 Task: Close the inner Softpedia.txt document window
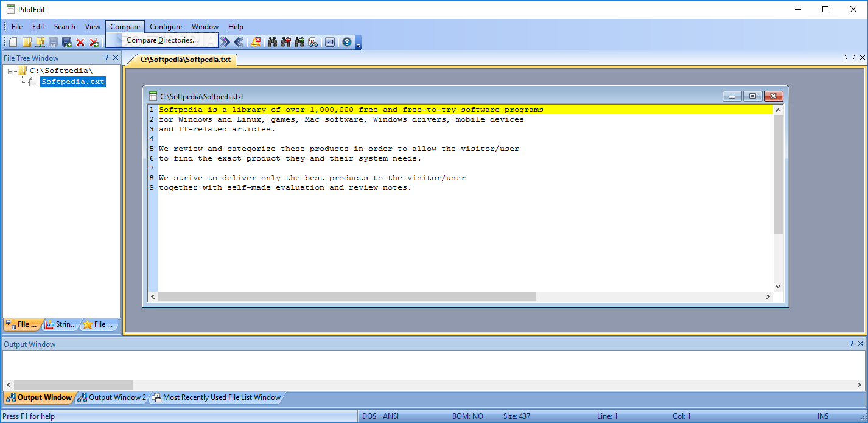773,96
